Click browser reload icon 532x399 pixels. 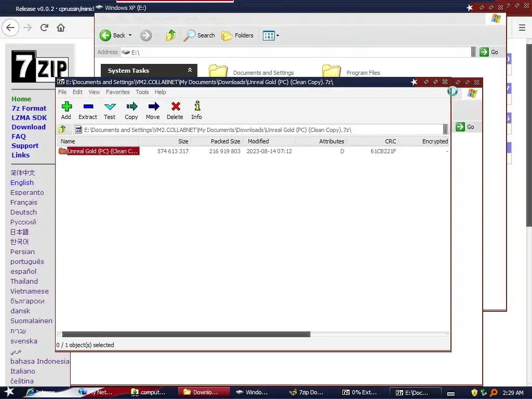(x=44, y=28)
